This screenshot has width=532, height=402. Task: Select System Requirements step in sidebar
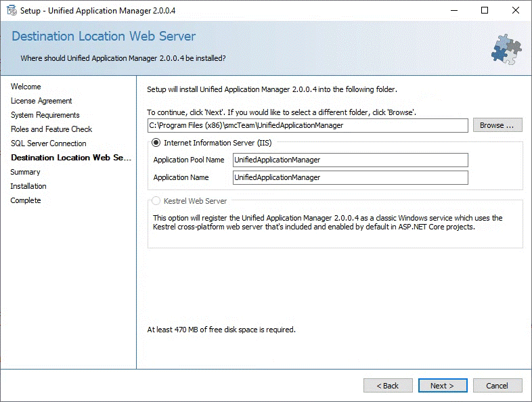(x=45, y=115)
